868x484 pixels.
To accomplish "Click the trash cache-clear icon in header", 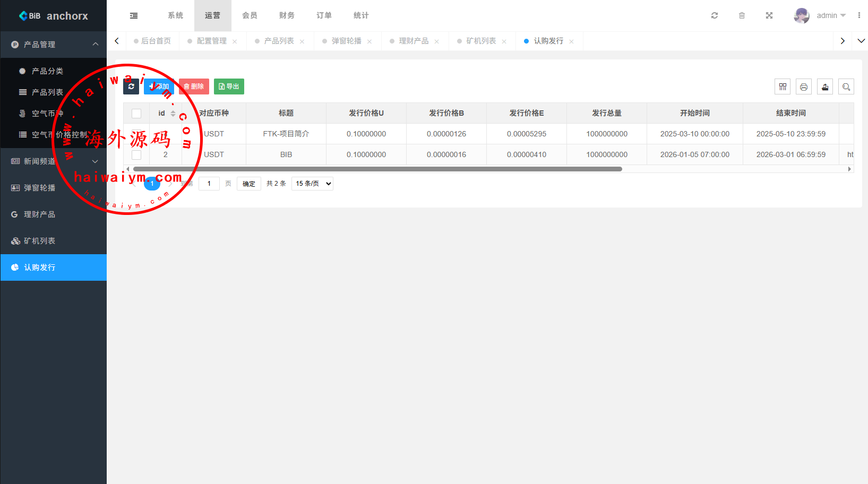I will coord(742,15).
